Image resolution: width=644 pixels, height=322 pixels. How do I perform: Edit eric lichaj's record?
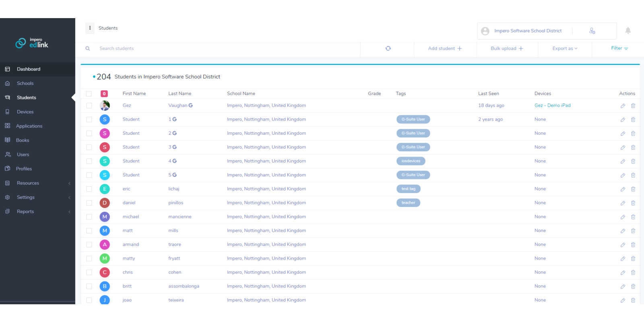(x=623, y=189)
